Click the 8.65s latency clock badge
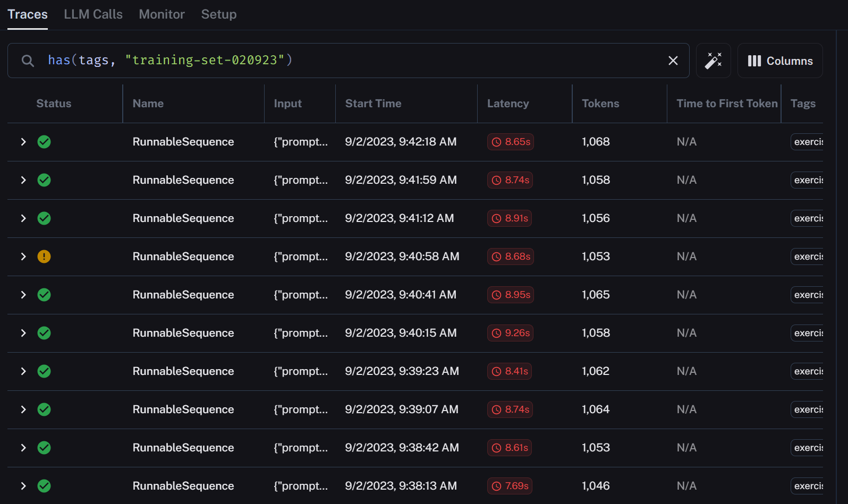The height and width of the screenshot is (504, 848). pyautogui.click(x=510, y=142)
